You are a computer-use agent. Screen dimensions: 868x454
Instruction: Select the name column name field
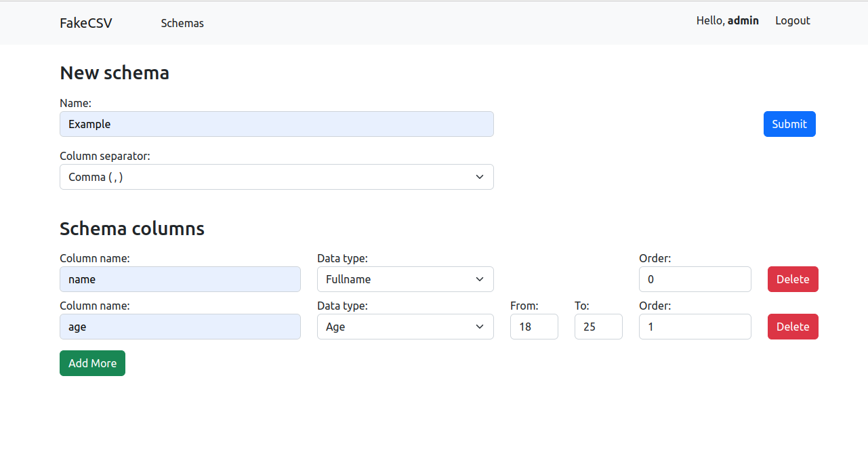click(x=180, y=279)
